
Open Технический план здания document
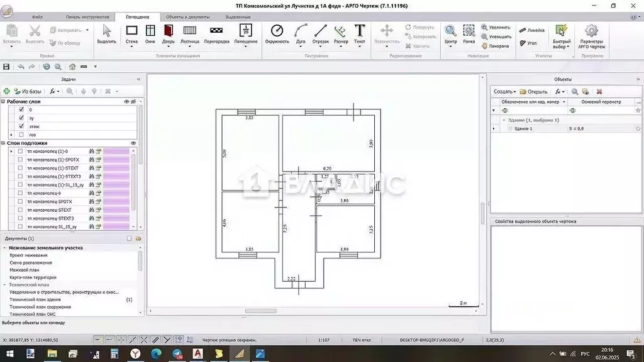tap(35, 300)
